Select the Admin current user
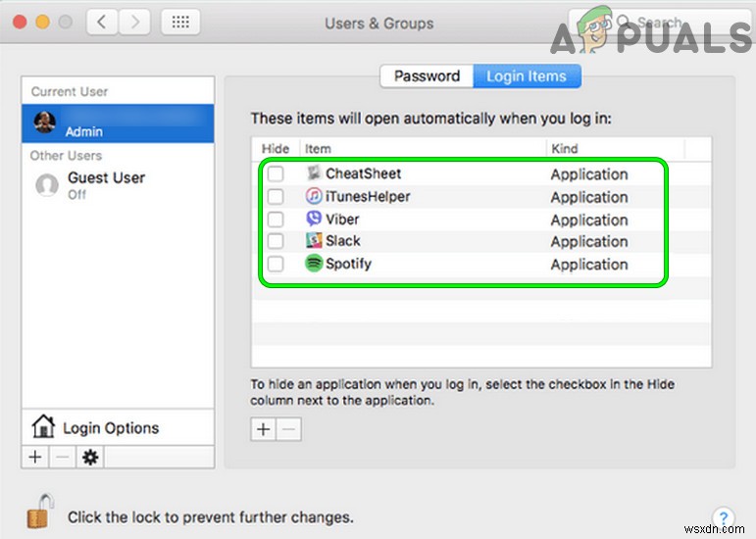The image size is (756, 539). pos(118,123)
